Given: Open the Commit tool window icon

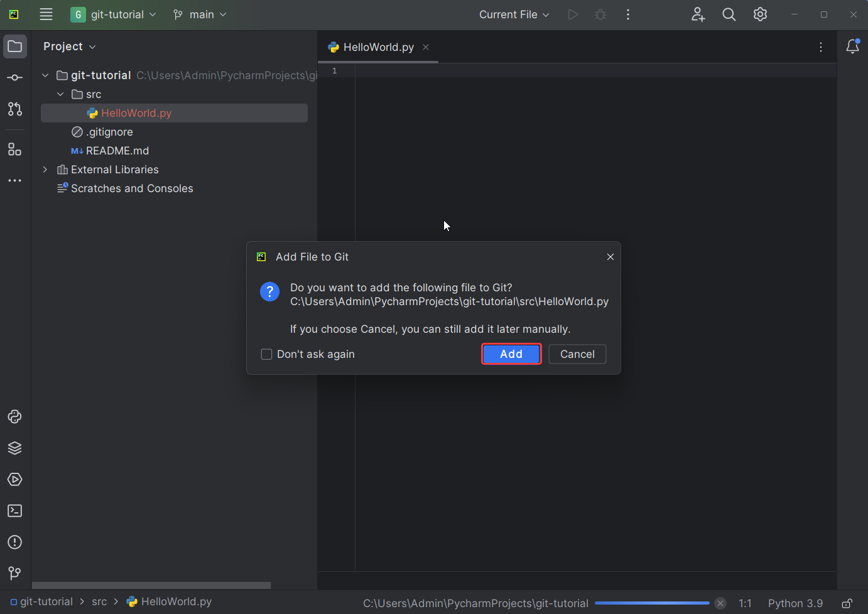Looking at the screenshot, I should coord(15,78).
